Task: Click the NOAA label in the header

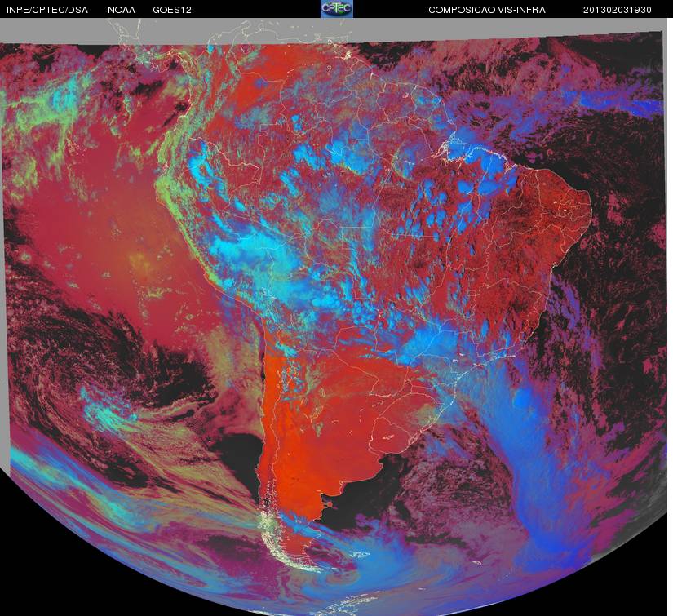Action: [122, 10]
